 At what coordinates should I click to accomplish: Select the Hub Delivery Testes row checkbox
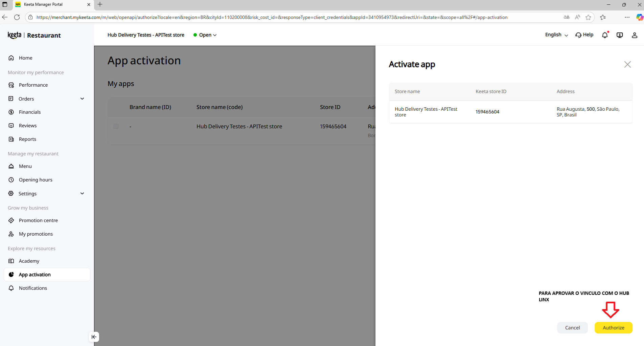[x=116, y=126]
